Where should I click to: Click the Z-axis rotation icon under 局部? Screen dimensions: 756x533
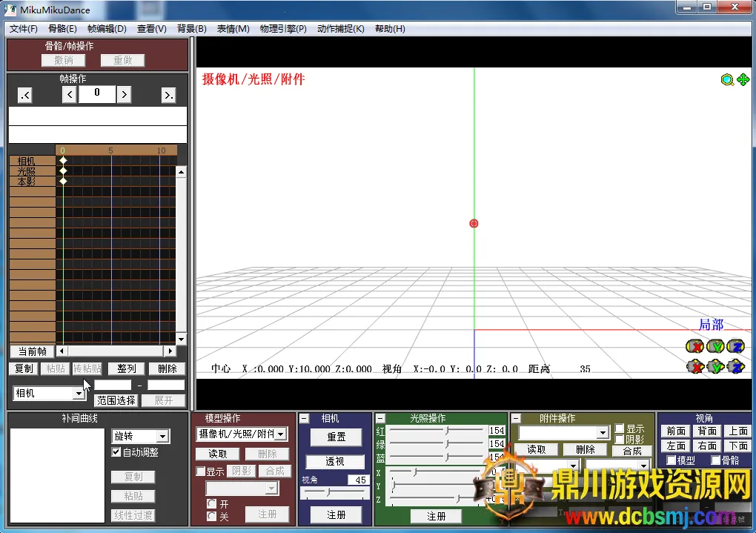click(x=735, y=346)
